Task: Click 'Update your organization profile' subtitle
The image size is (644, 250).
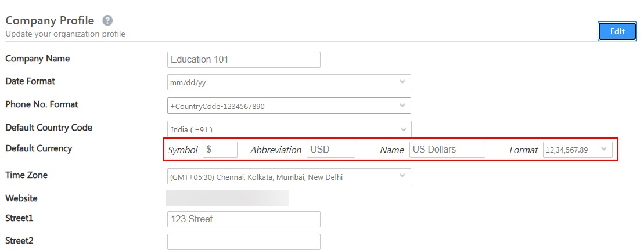Action: tap(65, 34)
